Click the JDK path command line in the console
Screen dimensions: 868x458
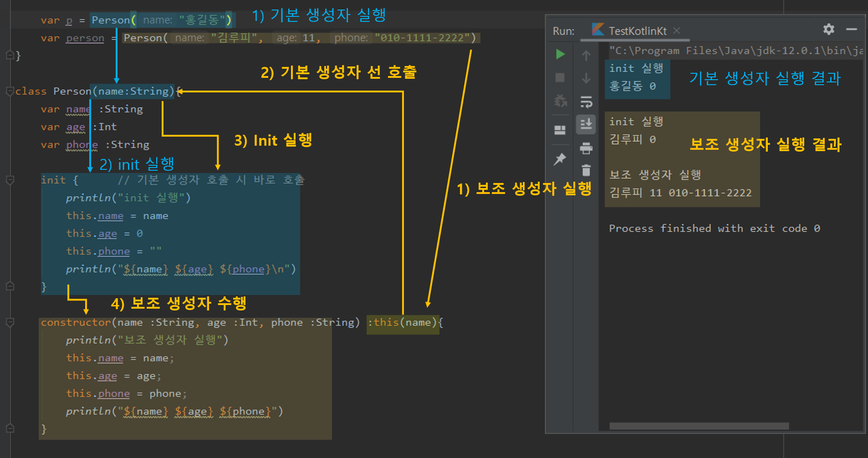pyautogui.click(x=736, y=51)
